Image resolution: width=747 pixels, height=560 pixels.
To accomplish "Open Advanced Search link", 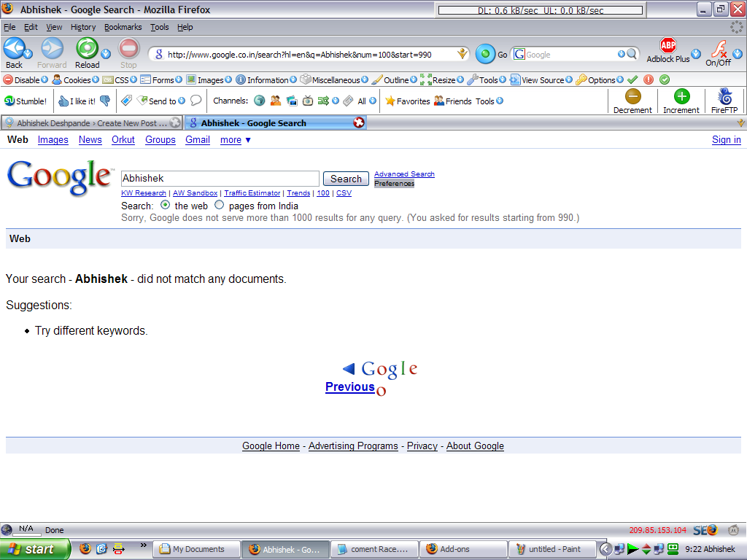I will coord(404,174).
